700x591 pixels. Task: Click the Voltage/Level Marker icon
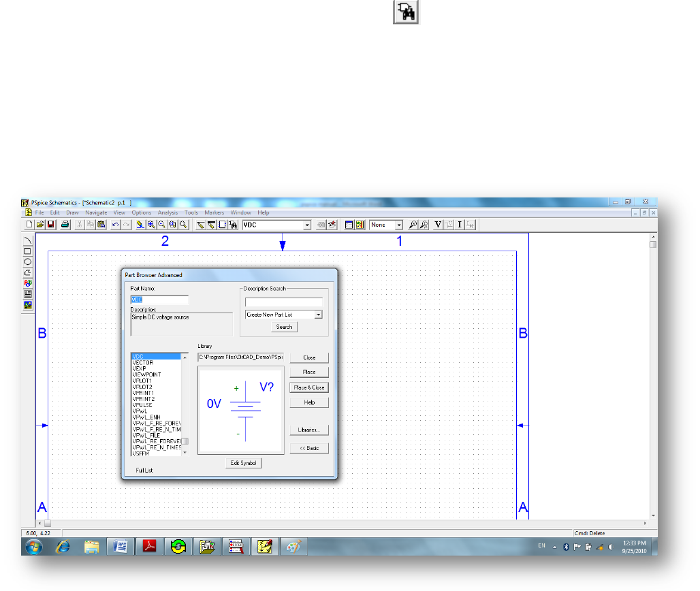(413, 225)
